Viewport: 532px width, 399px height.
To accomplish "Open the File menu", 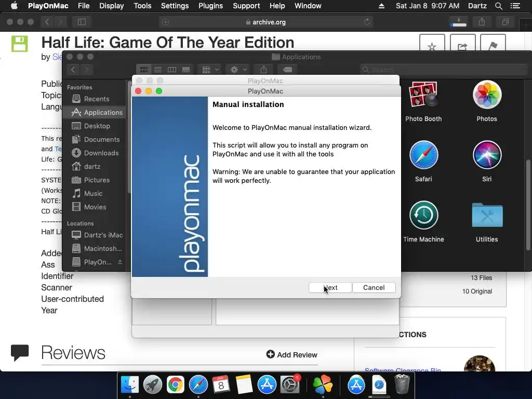I will click(84, 6).
